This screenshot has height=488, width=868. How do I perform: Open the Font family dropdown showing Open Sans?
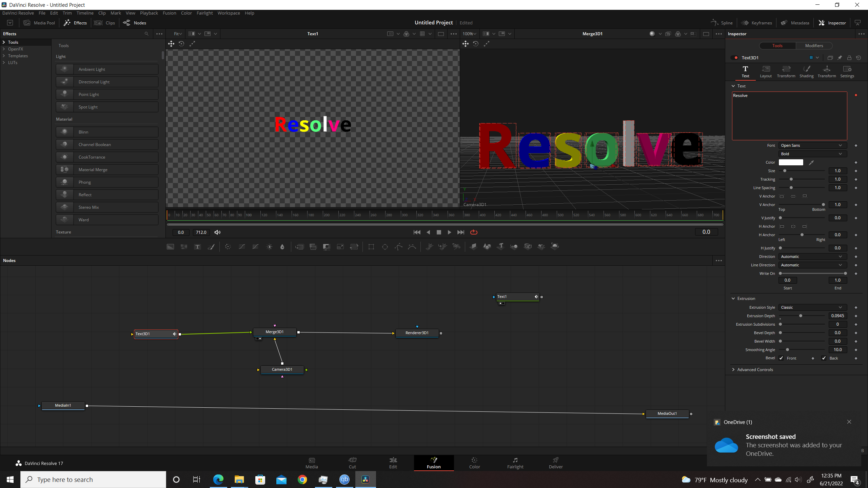coord(812,145)
